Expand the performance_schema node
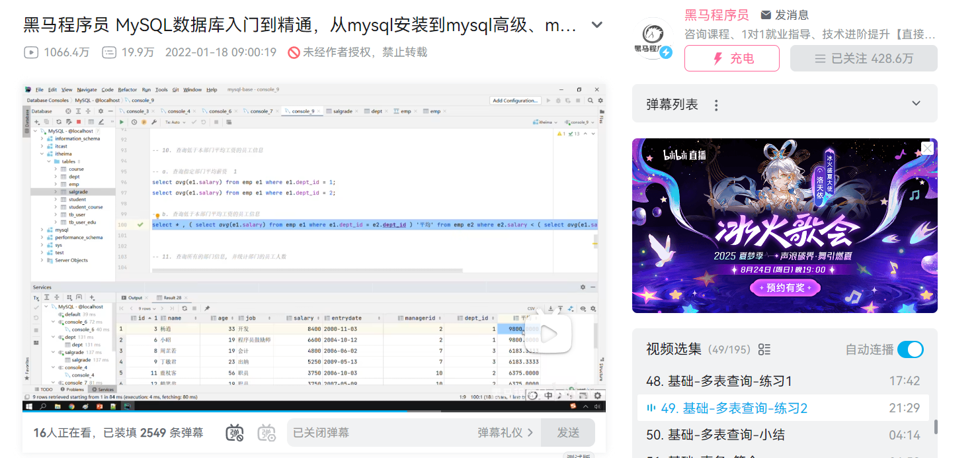This screenshot has width=980, height=458. [42, 237]
